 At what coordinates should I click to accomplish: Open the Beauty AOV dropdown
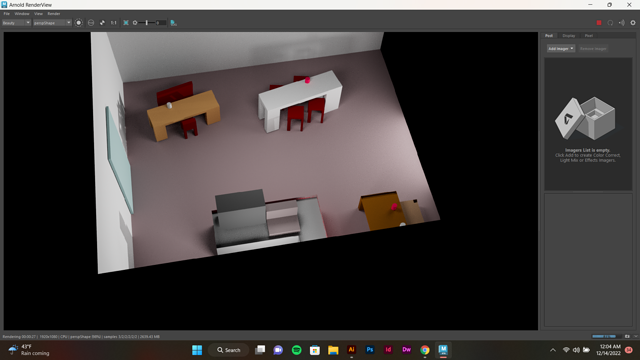click(16, 23)
